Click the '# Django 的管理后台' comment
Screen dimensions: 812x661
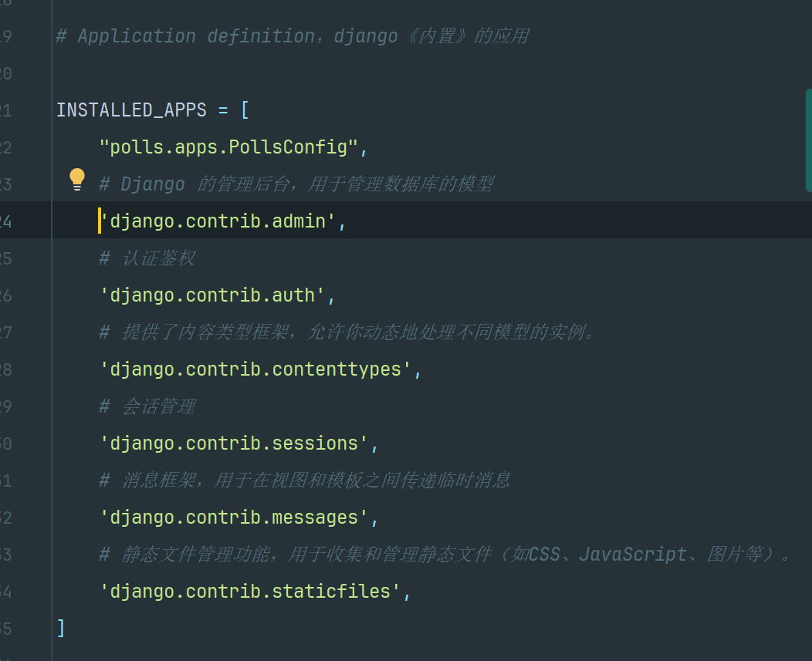[x=296, y=184]
